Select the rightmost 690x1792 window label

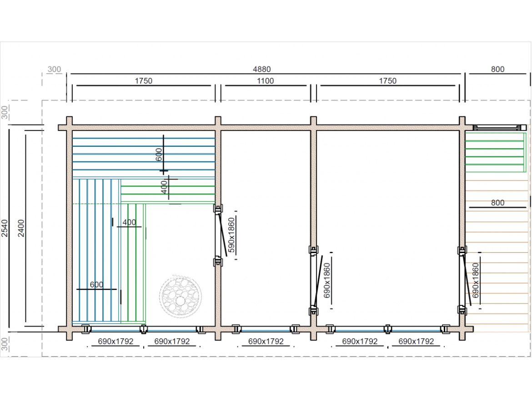[416, 341]
